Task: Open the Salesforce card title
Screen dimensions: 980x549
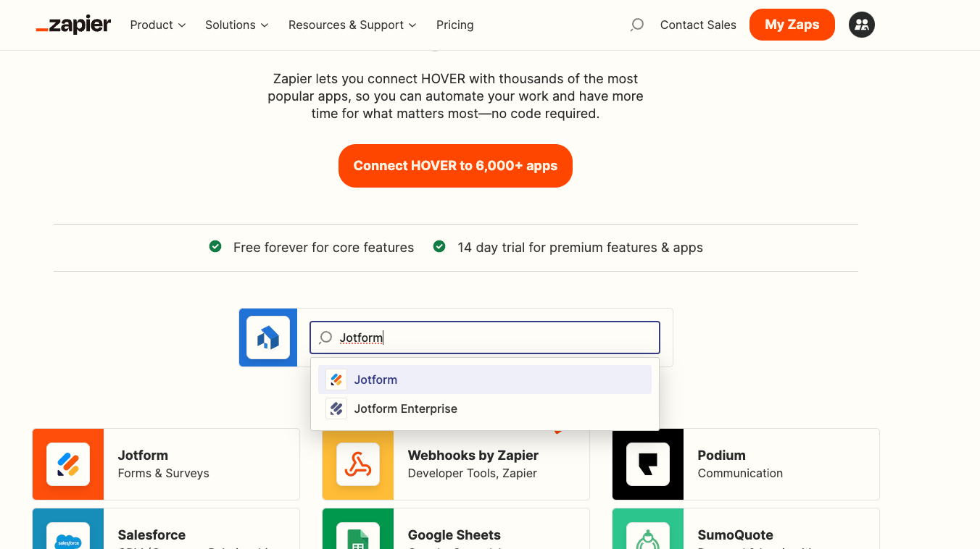Action: point(151,535)
